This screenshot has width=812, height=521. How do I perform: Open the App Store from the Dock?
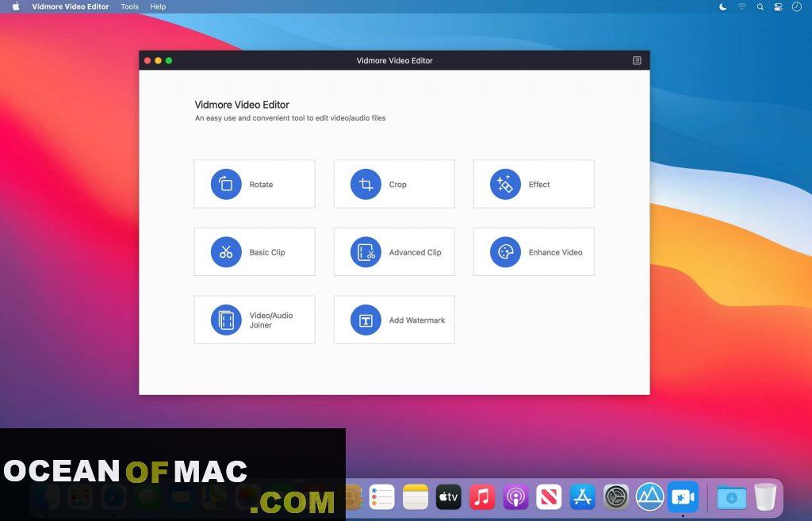point(583,497)
